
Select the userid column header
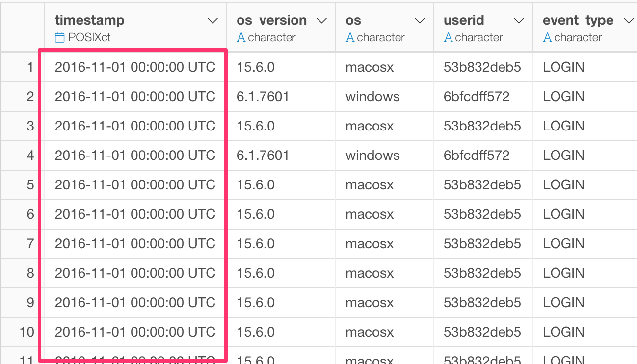click(483, 27)
